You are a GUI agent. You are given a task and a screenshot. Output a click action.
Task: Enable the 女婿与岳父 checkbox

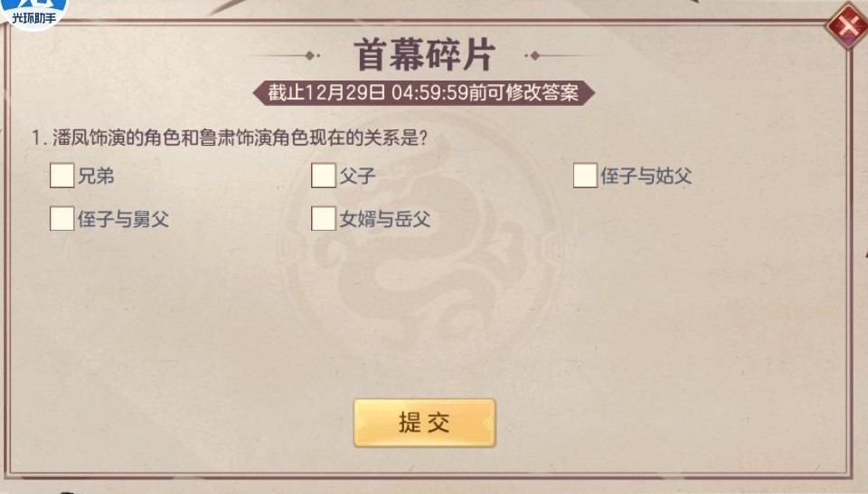pyautogui.click(x=323, y=219)
